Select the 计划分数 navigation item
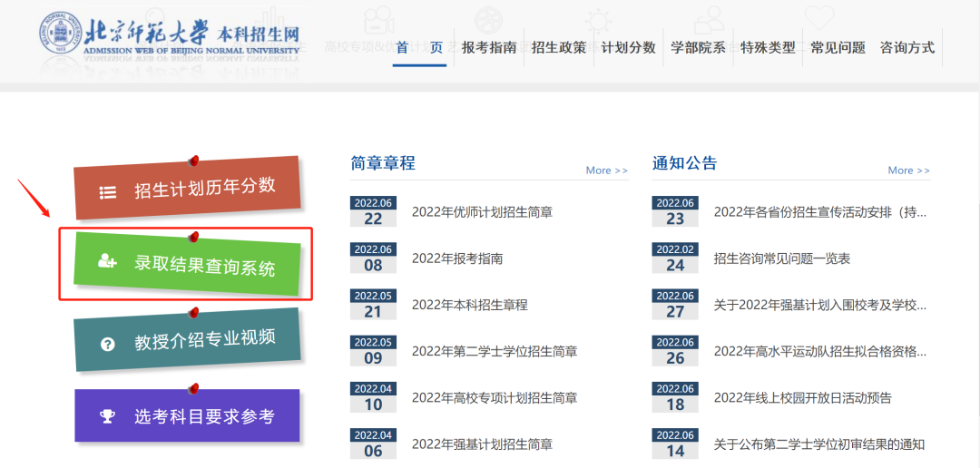Image resolution: width=980 pixels, height=468 pixels. pyautogui.click(x=629, y=47)
